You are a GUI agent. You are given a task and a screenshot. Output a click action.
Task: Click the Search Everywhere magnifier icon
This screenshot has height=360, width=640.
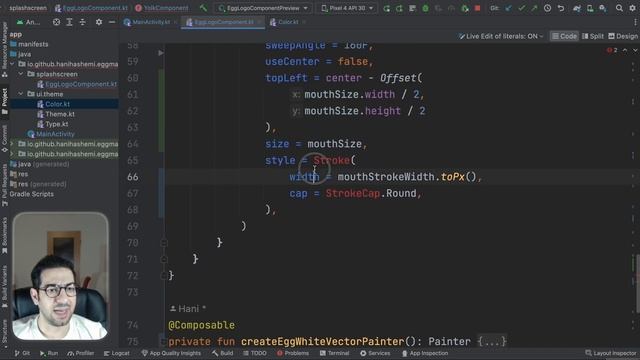619,8
